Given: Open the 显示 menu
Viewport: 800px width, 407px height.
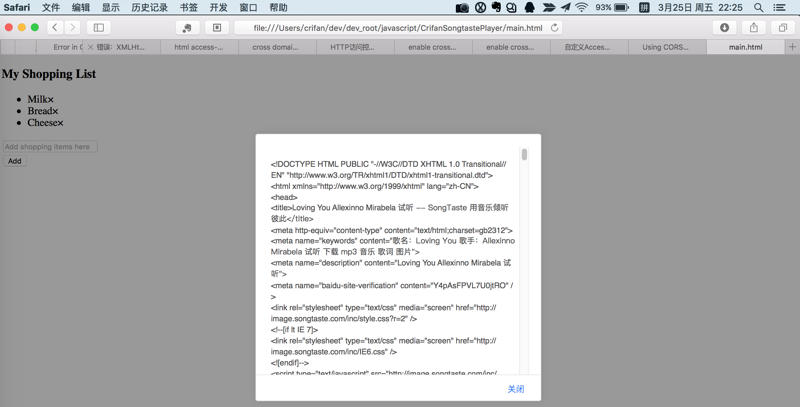Looking at the screenshot, I should pyautogui.click(x=110, y=7).
